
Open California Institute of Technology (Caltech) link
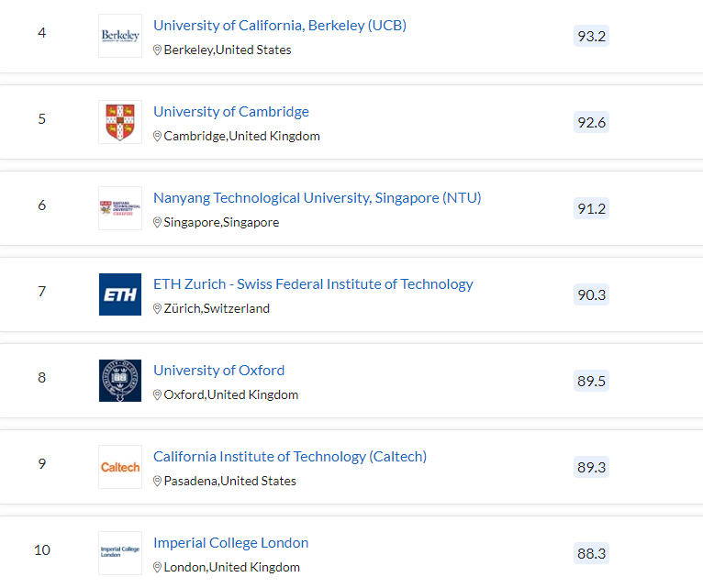point(290,457)
